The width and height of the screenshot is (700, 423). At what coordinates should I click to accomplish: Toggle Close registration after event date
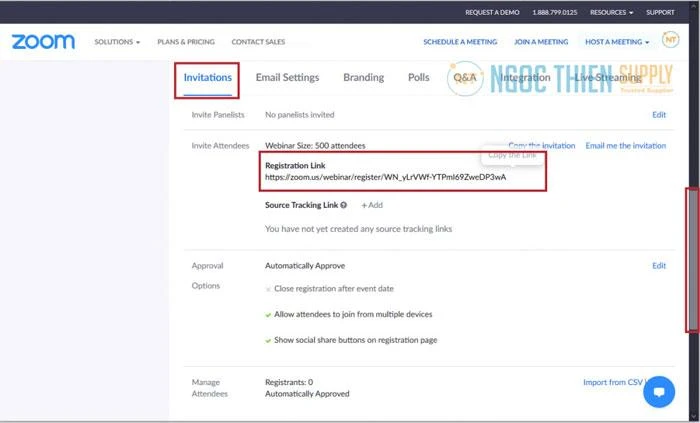click(268, 289)
